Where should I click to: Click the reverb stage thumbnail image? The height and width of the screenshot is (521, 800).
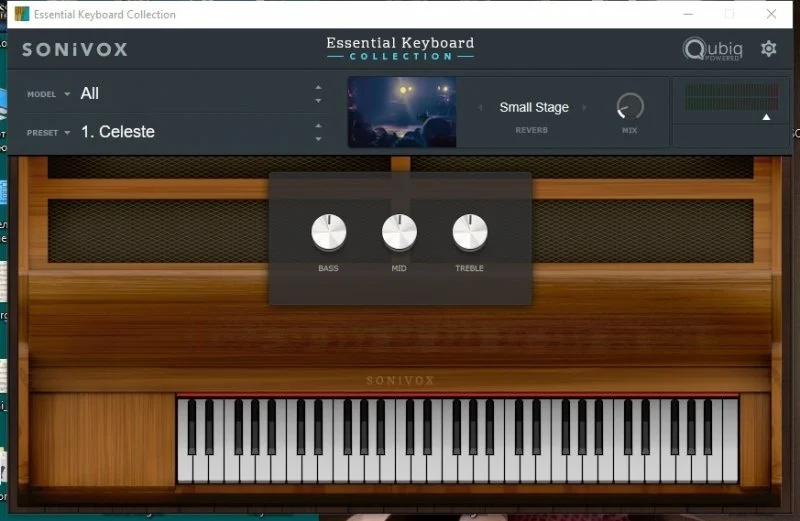[402, 112]
